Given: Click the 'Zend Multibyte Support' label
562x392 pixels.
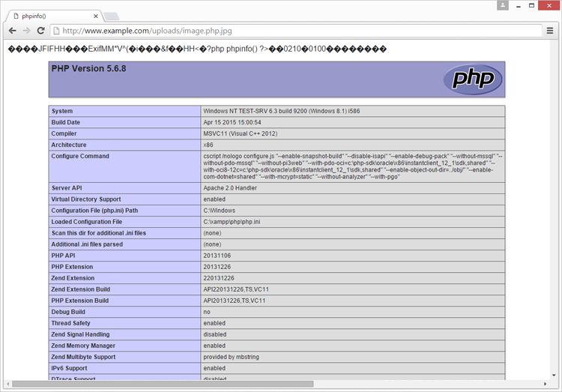Looking at the screenshot, I should (83, 357).
